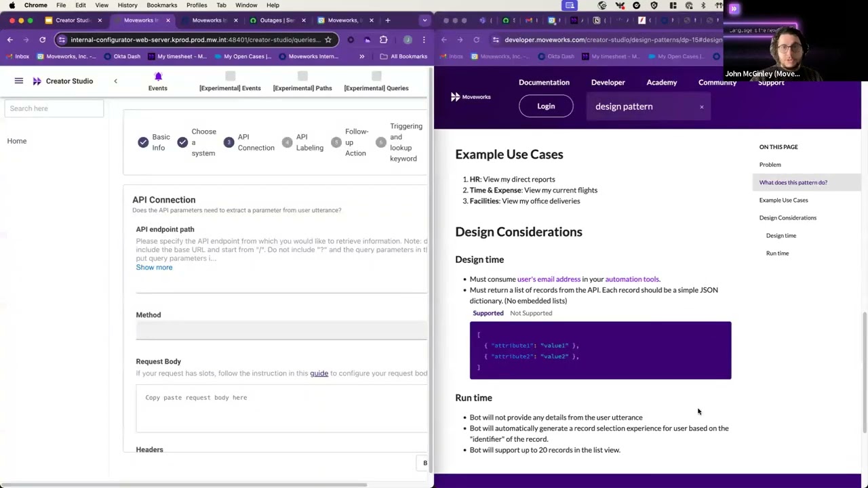Jump to What does this pattern do?
The width and height of the screenshot is (868, 488).
point(793,182)
